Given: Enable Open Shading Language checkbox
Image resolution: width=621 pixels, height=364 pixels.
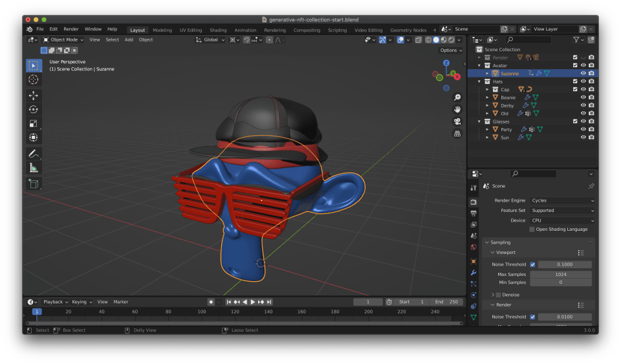Looking at the screenshot, I should tap(532, 230).
